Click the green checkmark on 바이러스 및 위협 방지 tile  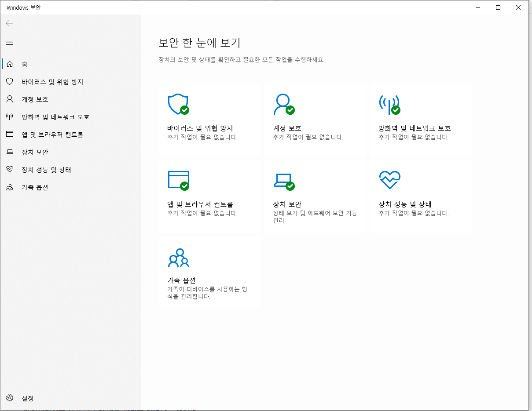coord(185,110)
